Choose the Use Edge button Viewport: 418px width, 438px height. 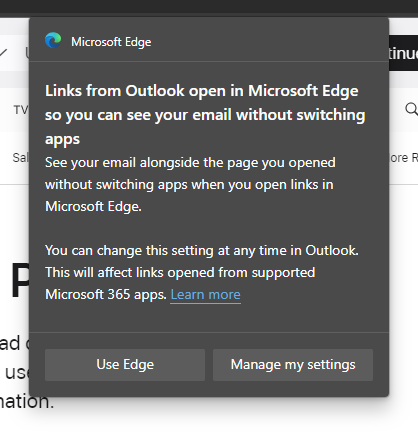(125, 365)
